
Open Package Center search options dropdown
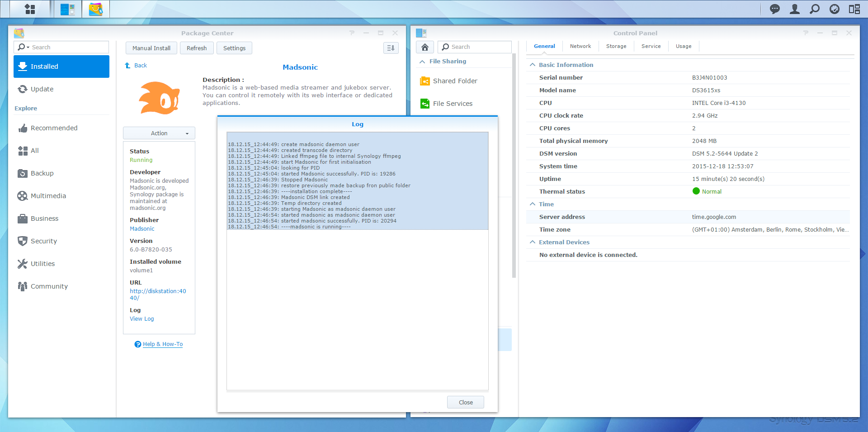(24, 47)
